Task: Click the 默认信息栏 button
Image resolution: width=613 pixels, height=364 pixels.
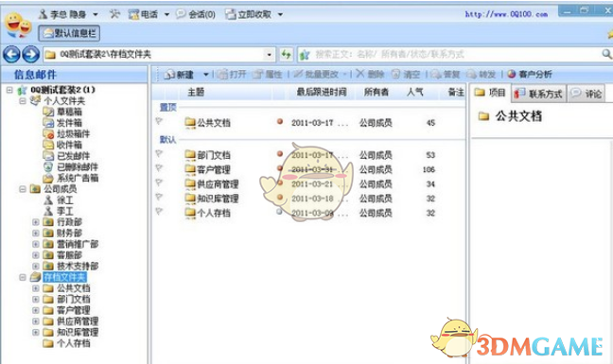Action: [69, 33]
